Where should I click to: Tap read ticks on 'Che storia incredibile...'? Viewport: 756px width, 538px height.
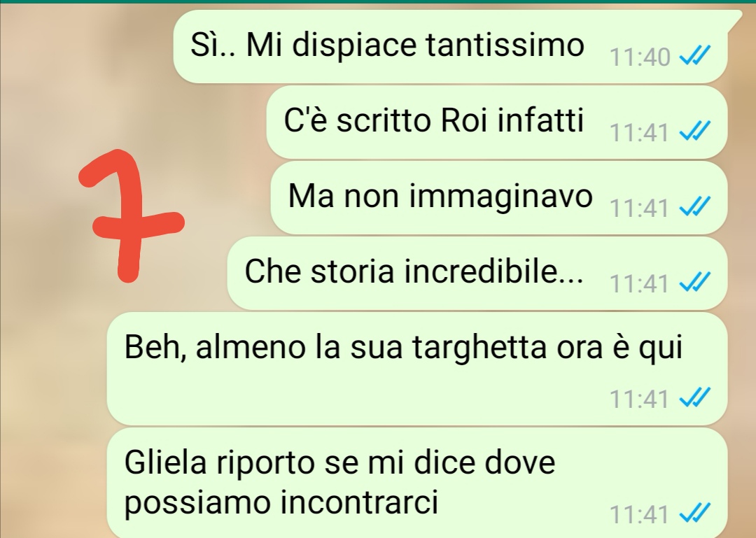[694, 282]
